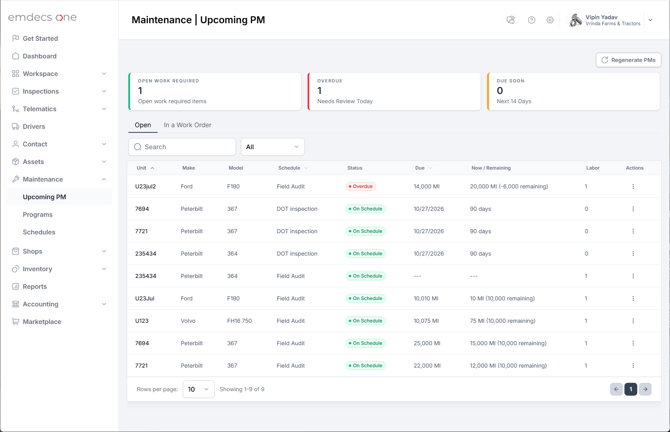Click the Drivers truck icon
Viewport: 670px width, 432px height.
point(15,126)
